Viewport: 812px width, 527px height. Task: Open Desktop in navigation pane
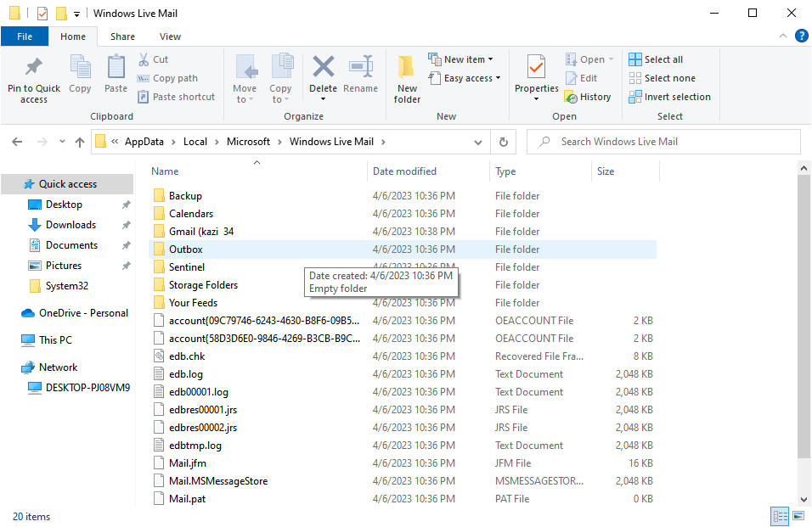coord(65,205)
